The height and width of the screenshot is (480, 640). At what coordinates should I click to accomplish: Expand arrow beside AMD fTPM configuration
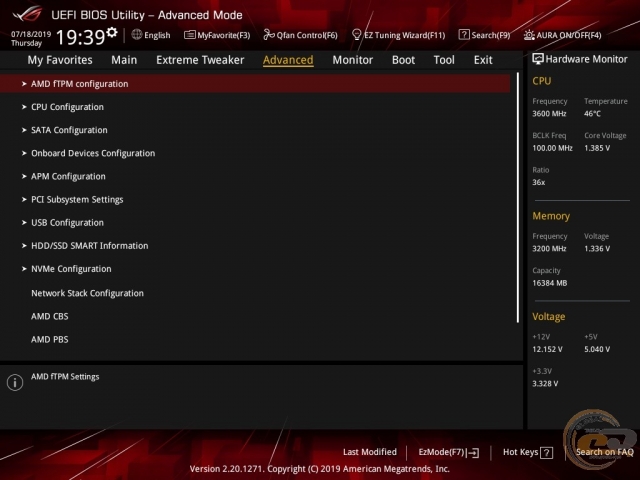tap(24, 84)
